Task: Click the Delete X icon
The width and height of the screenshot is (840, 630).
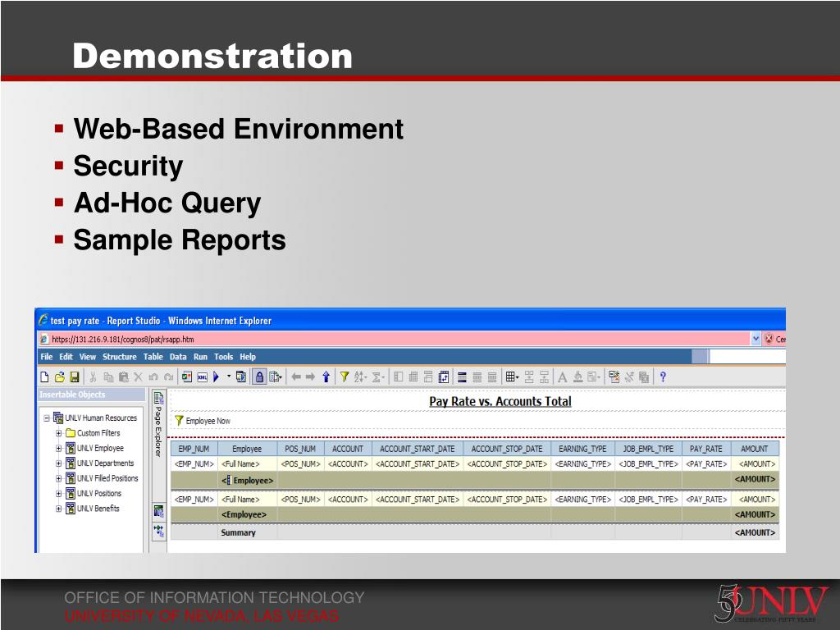Action: pos(138,377)
